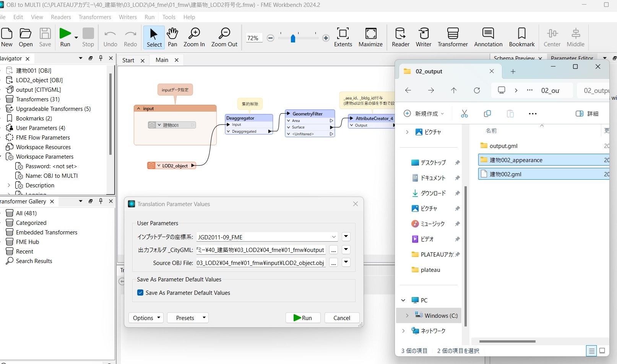617x364 pixels.
Task: Expand the Description node in Navigator
Action: point(9,185)
